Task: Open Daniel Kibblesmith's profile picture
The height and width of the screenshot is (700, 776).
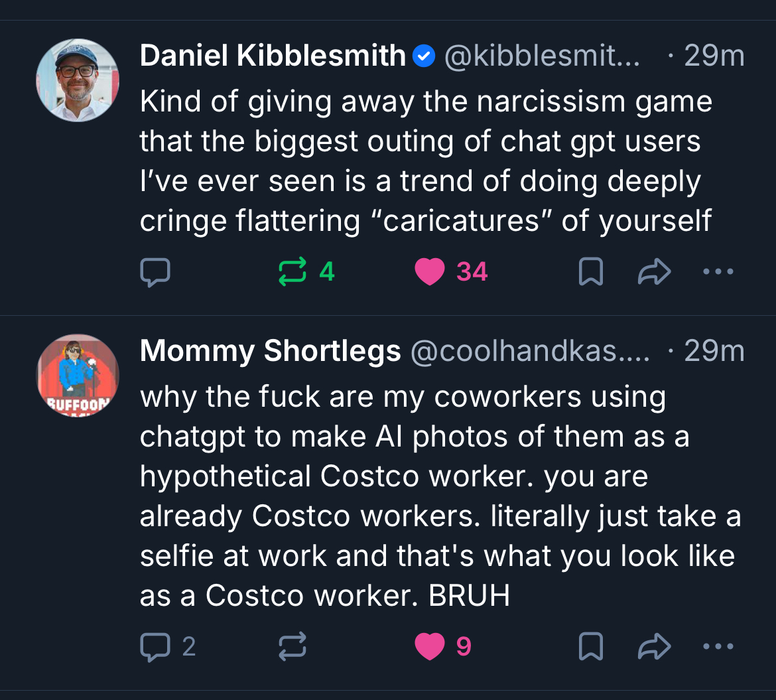Action: [77, 80]
